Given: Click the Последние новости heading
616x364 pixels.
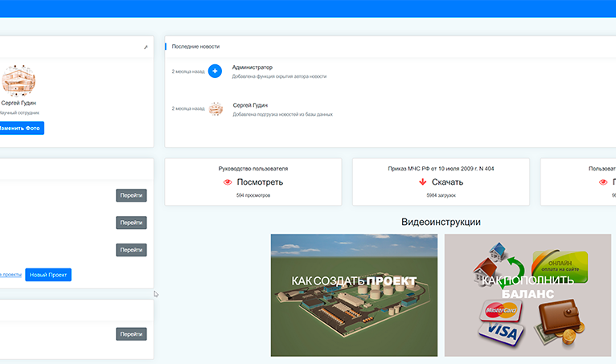Looking at the screenshot, I should 195,47.
